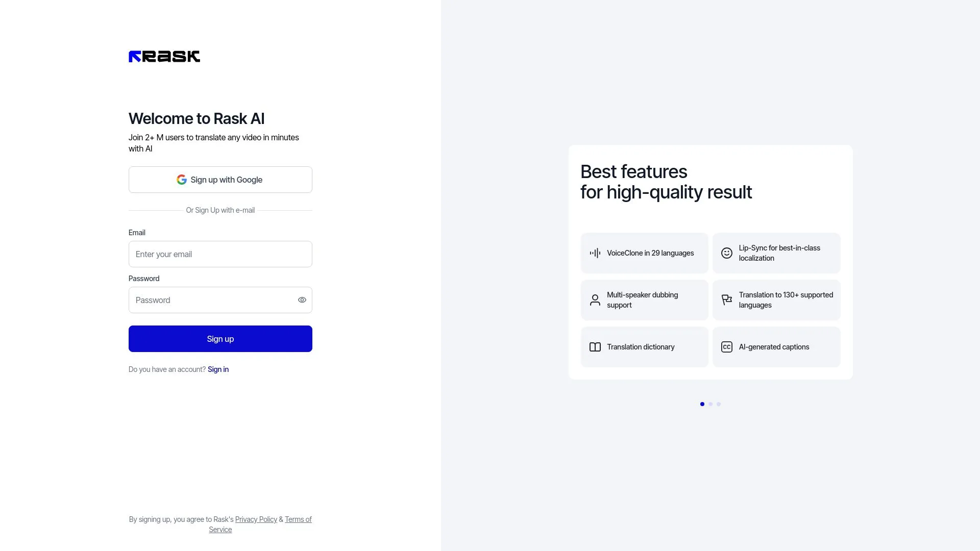Switch to the third carousel slide dot
The height and width of the screenshot is (551, 980).
pos(719,404)
